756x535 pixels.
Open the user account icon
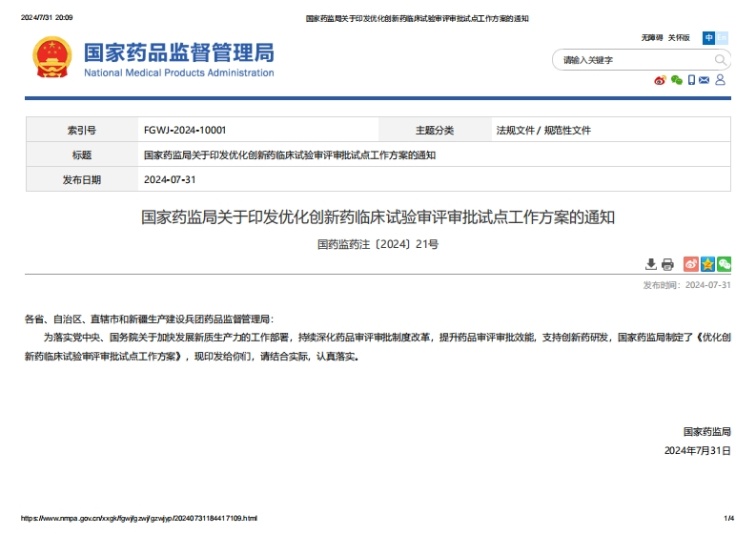(721, 80)
